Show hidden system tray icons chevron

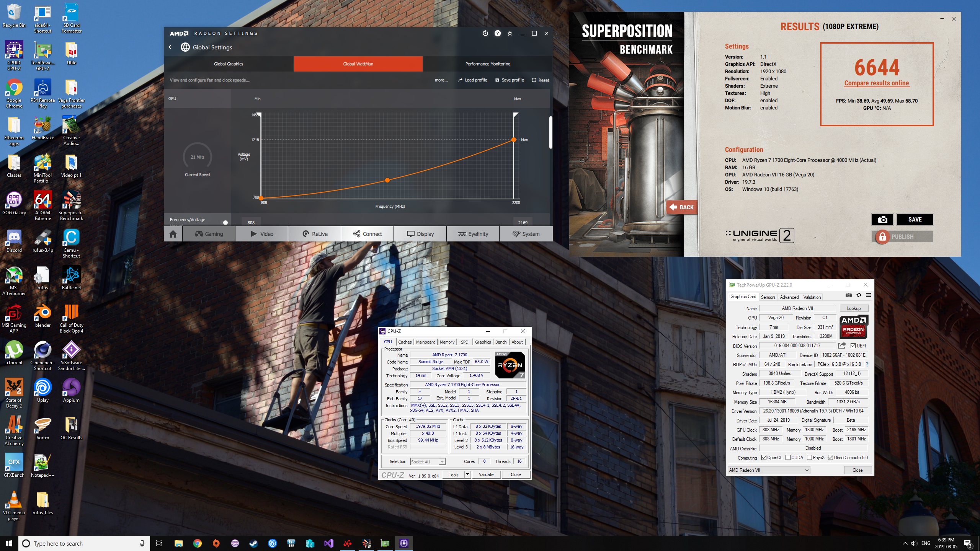tap(905, 543)
